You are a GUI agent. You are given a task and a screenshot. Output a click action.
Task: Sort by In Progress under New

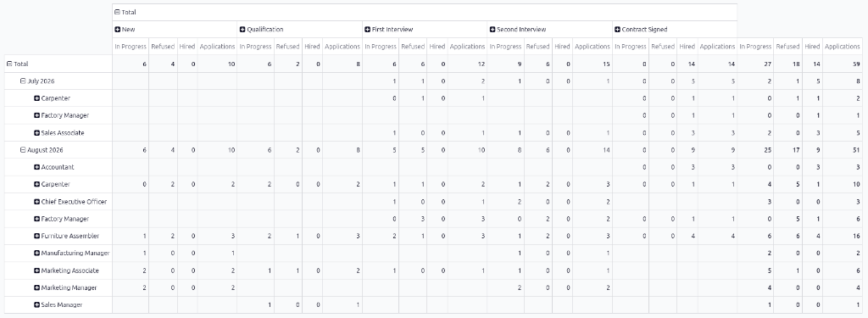131,47
